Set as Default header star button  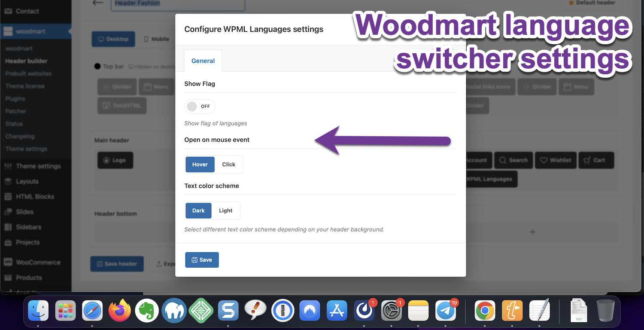point(592,3)
